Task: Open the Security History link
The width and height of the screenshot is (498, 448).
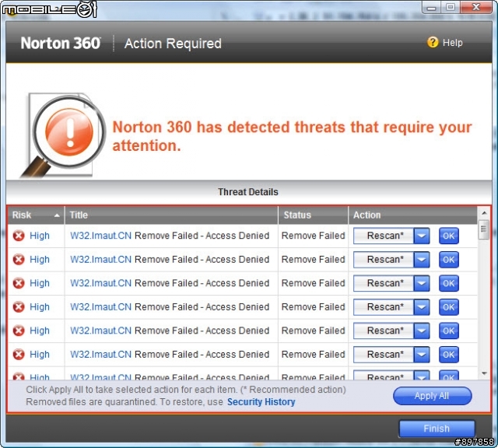Action: [261, 402]
